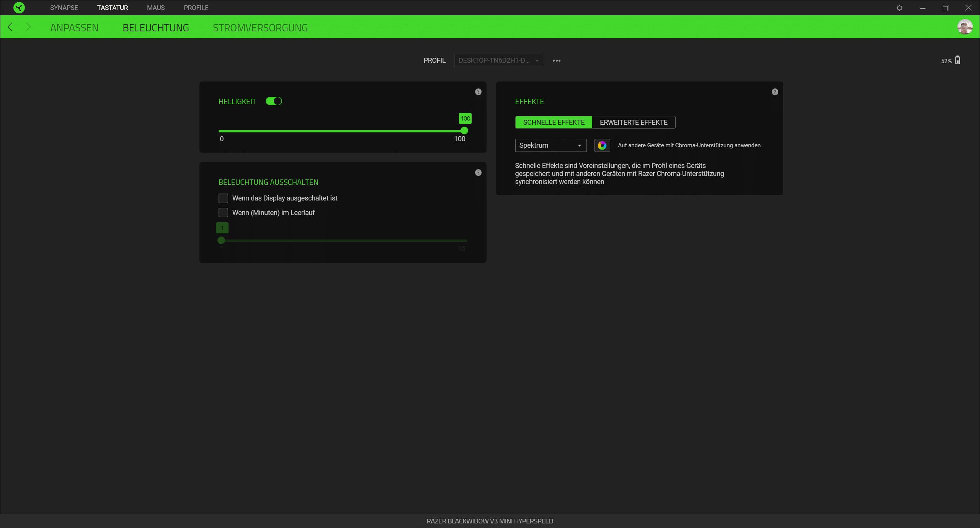Select Schnelle Effekte button
This screenshot has width=980, height=528.
[x=554, y=122]
